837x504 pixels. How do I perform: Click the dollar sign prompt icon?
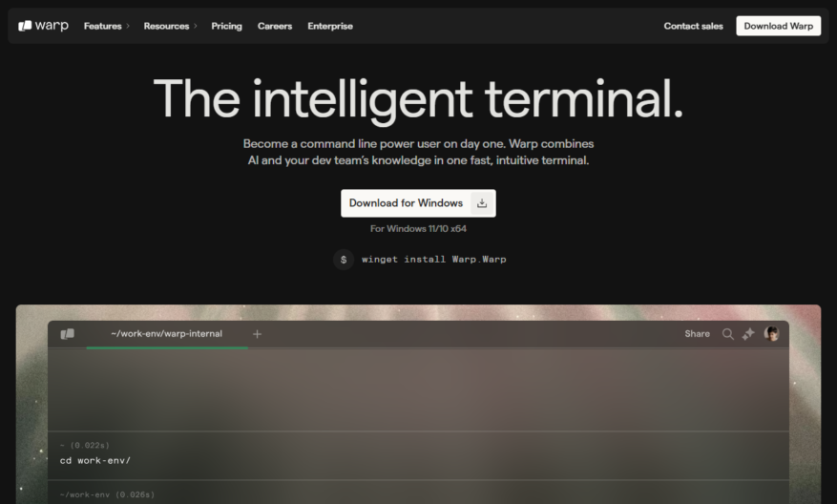(x=344, y=260)
